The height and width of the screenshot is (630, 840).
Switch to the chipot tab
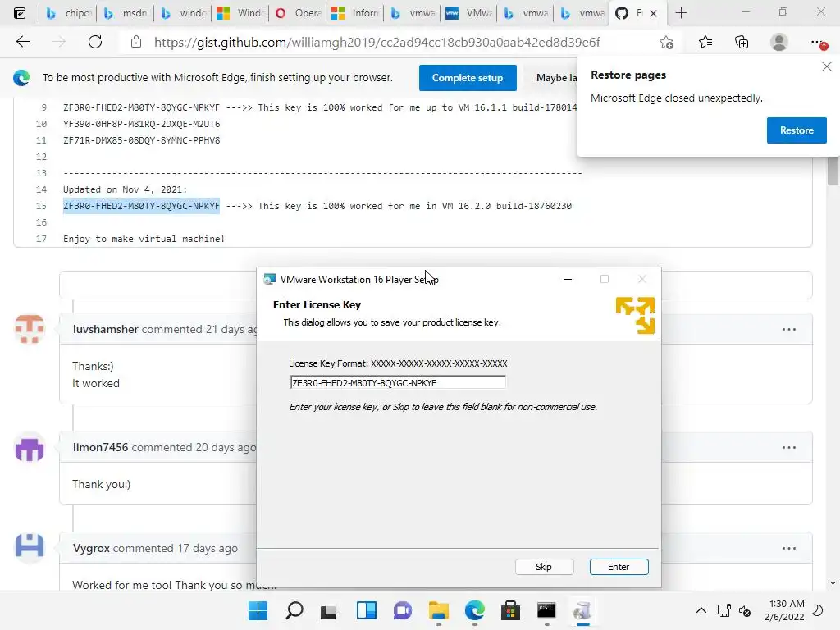point(68,13)
